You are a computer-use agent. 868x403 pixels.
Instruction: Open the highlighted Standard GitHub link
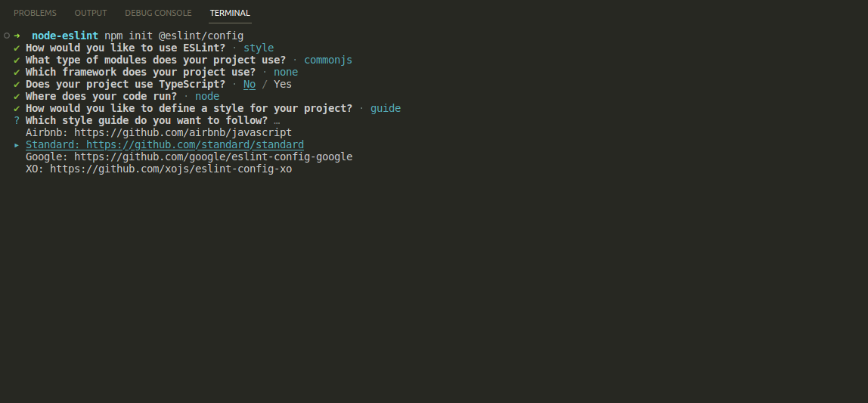(x=195, y=144)
